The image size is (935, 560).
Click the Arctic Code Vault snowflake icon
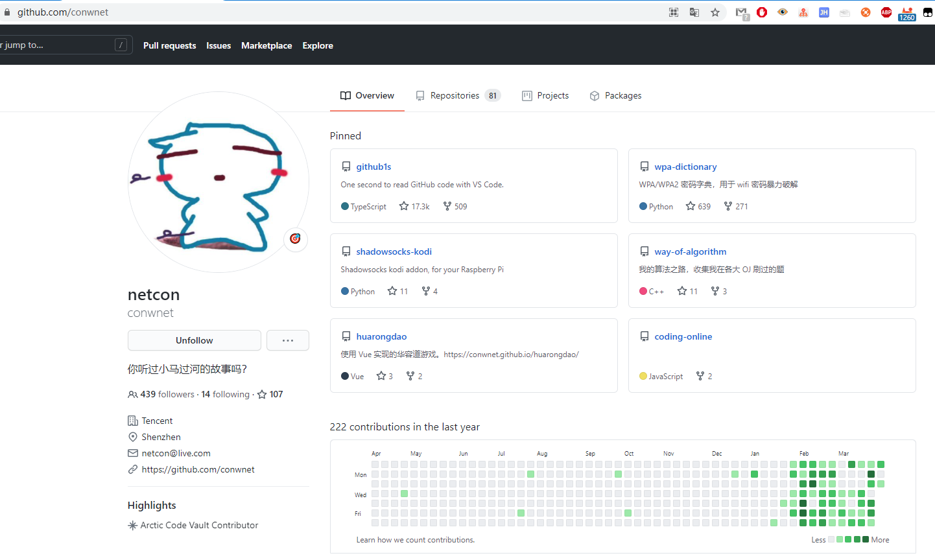[132, 525]
